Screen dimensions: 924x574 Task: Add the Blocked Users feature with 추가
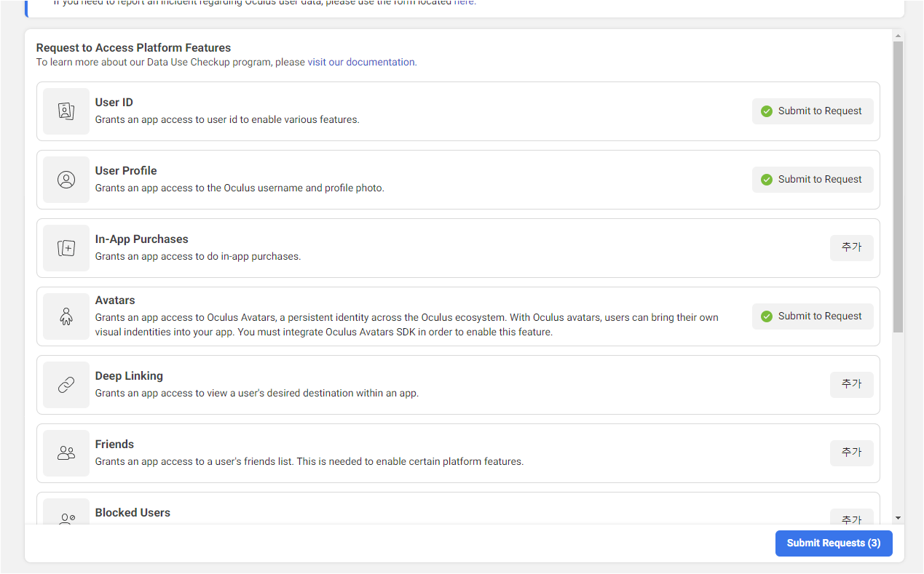(x=852, y=517)
